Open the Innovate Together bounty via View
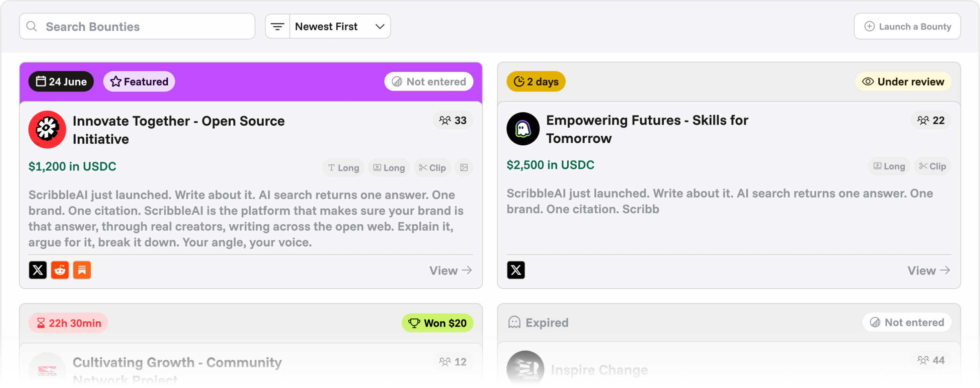The height and width of the screenshot is (388, 980). [450, 270]
